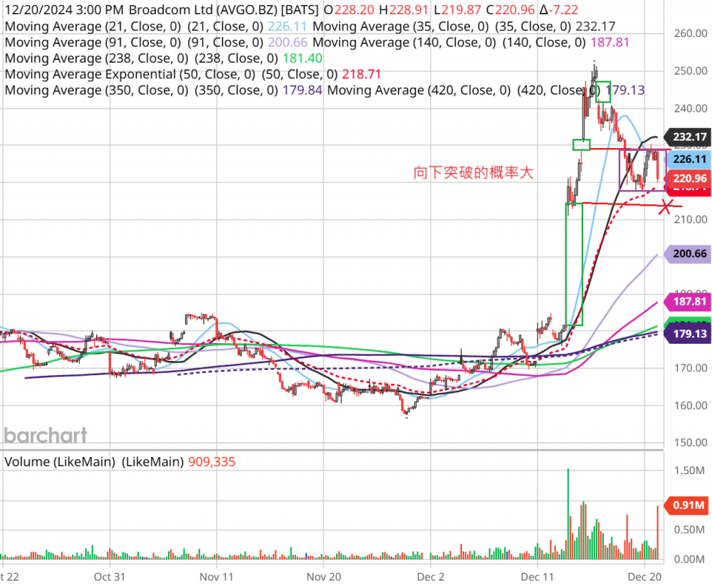Click the close price C220.96 in header
The image size is (712, 588).
coord(510,9)
